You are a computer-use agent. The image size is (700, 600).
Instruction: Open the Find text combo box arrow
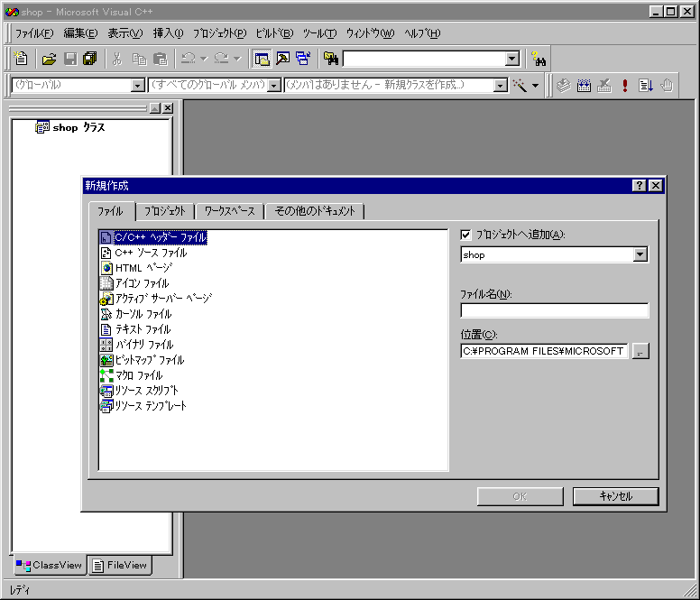point(512,59)
